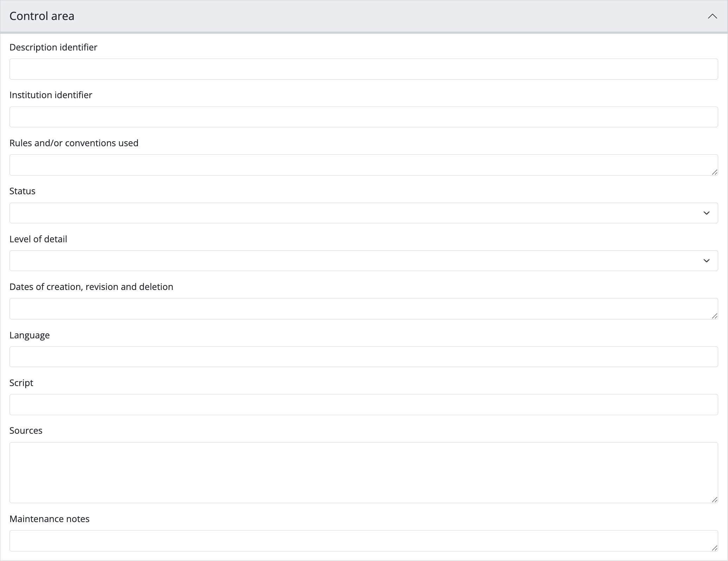Viewport: 728px width, 561px height.
Task: Click the Sources field label
Action: click(x=26, y=431)
